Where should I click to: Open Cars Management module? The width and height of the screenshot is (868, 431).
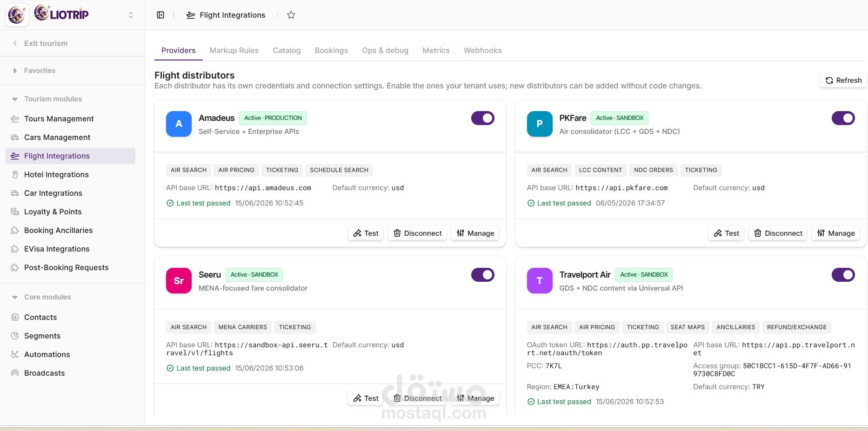click(x=70, y=137)
